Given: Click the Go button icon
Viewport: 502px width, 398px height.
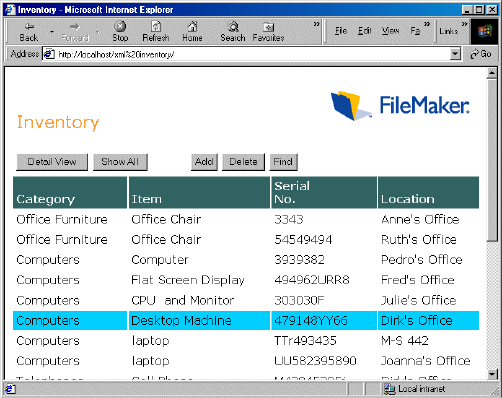Looking at the screenshot, I should [481, 54].
